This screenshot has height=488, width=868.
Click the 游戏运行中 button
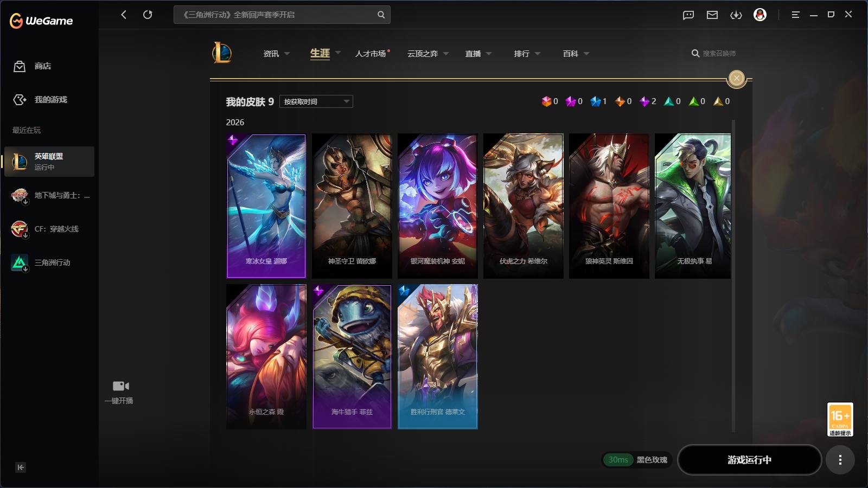(750, 460)
